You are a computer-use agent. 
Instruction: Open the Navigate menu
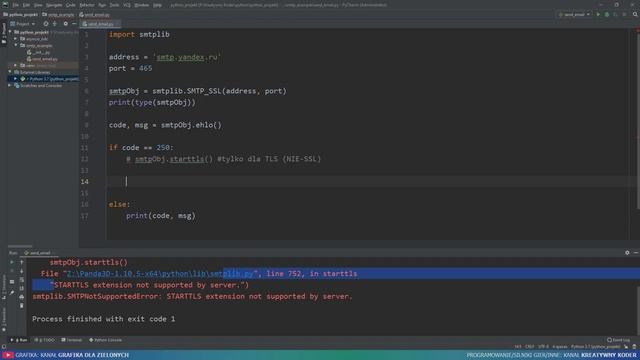(x=54, y=5)
